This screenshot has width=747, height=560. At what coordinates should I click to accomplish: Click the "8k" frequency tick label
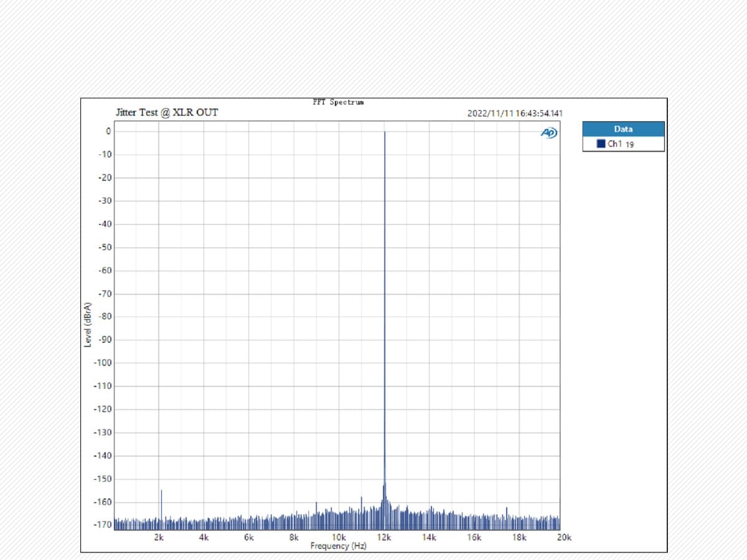point(294,538)
